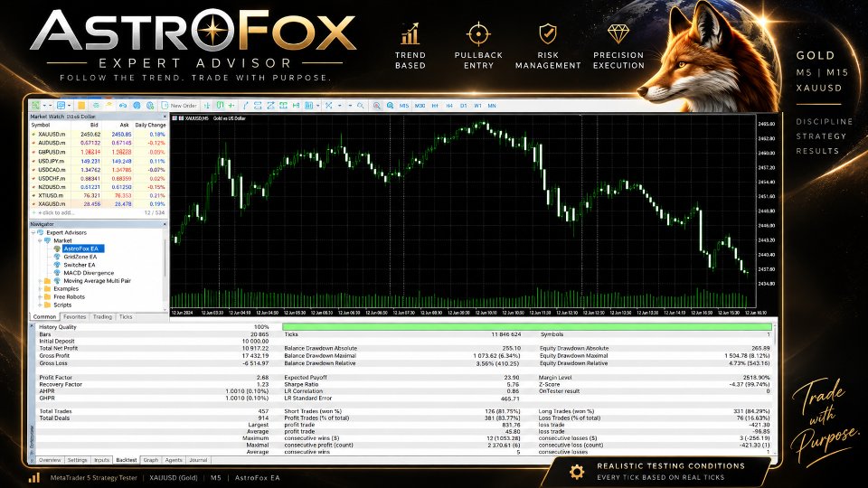Click the '+ click to add...' symbol field

[x=55, y=212]
